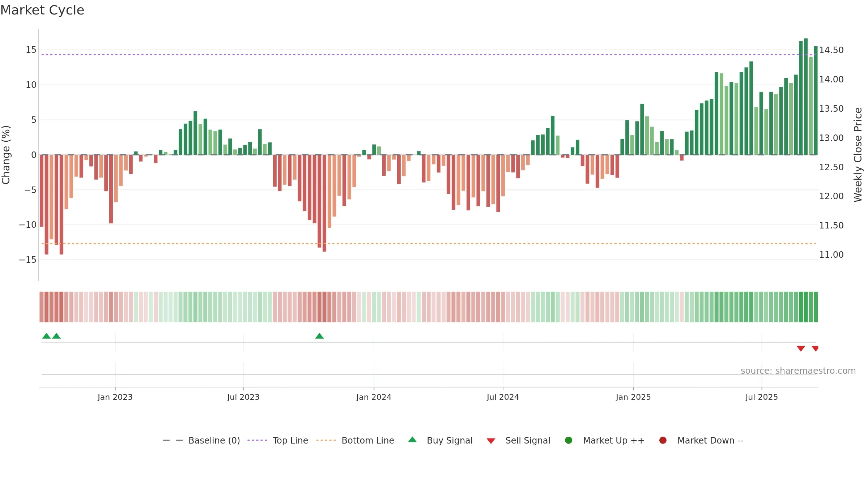Click the Market Cycle chart title

coord(42,10)
